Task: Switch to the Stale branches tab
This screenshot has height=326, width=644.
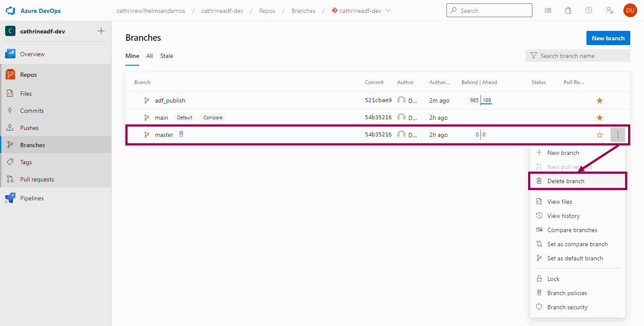Action: (167, 56)
